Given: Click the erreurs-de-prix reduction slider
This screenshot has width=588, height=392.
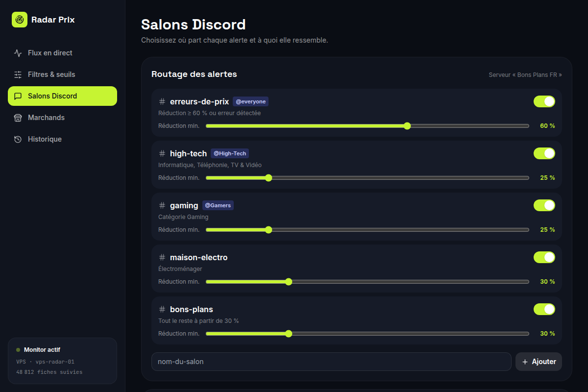Looking at the screenshot, I should pos(367,126).
